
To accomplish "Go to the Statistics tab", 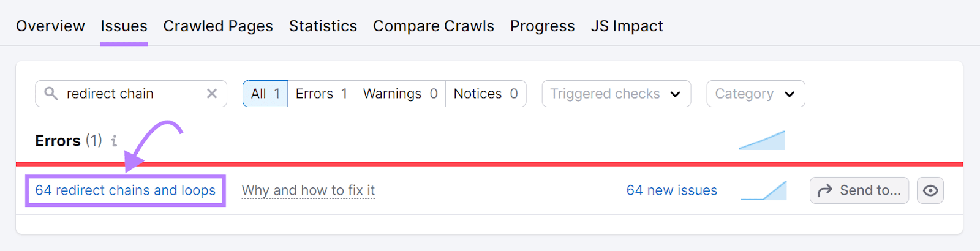I will [x=323, y=26].
